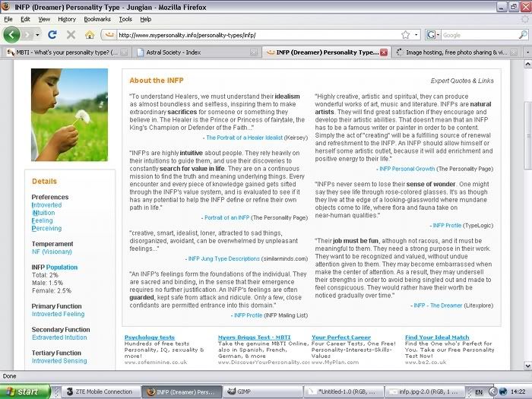This screenshot has width=532, height=399.
Task: Open the File menu
Action: tap(8, 19)
